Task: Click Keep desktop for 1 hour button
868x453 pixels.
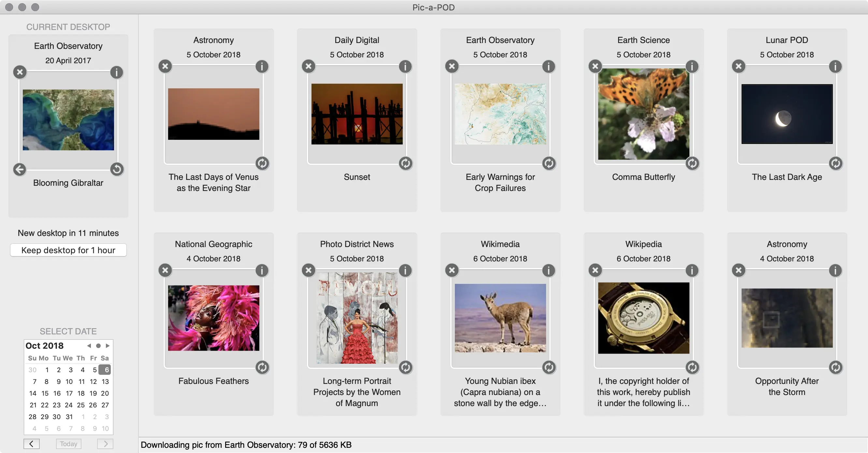Action: tap(68, 250)
